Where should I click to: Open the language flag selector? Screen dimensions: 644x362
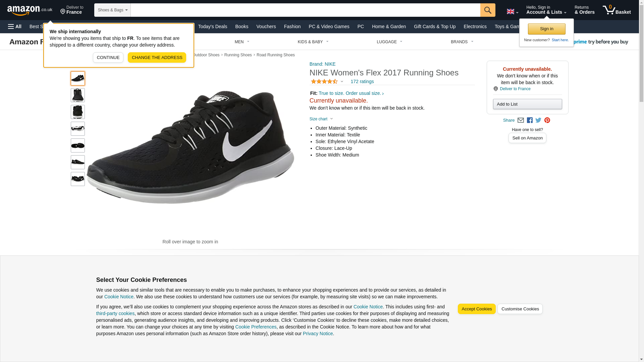(512, 11)
